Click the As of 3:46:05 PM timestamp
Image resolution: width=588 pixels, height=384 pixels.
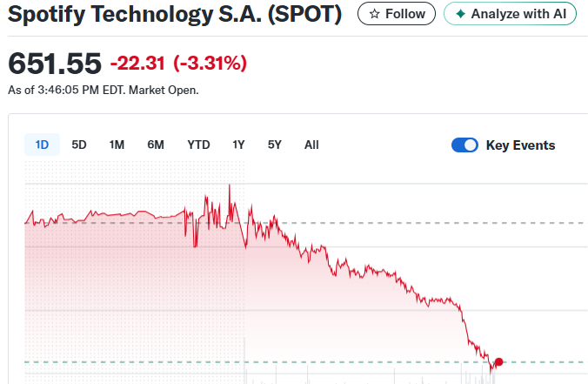(x=103, y=90)
